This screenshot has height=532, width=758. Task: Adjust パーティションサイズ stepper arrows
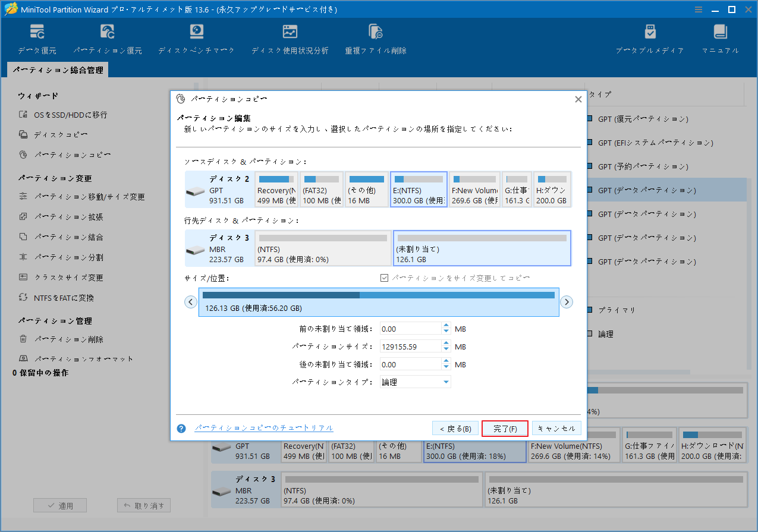[446, 347]
